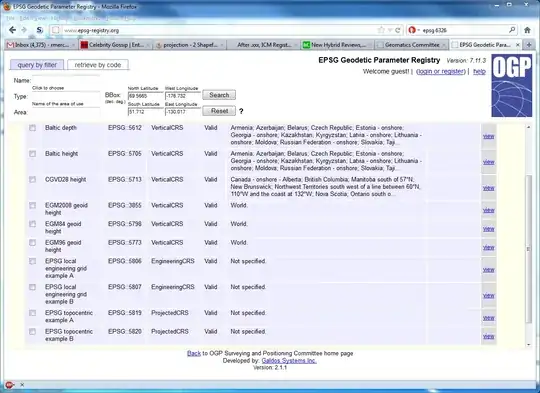Open the search engine selector dropdown
This screenshot has width=540, height=393.
click(x=414, y=30)
